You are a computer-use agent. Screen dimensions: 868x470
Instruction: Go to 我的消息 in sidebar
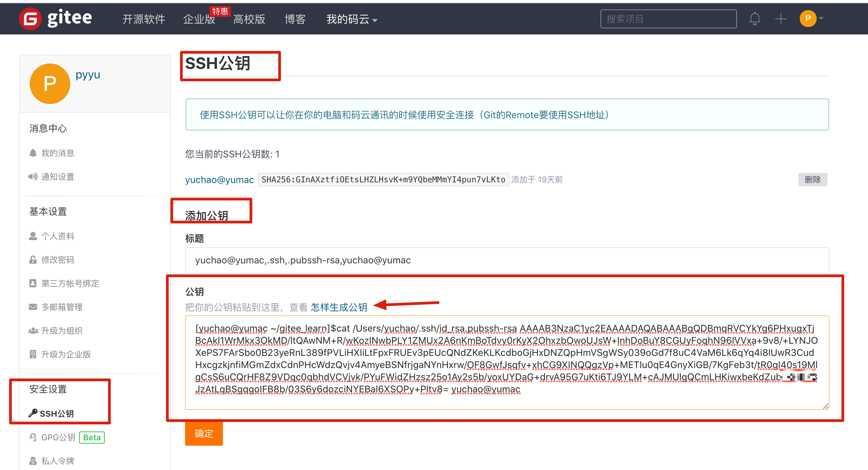coord(58,153)
